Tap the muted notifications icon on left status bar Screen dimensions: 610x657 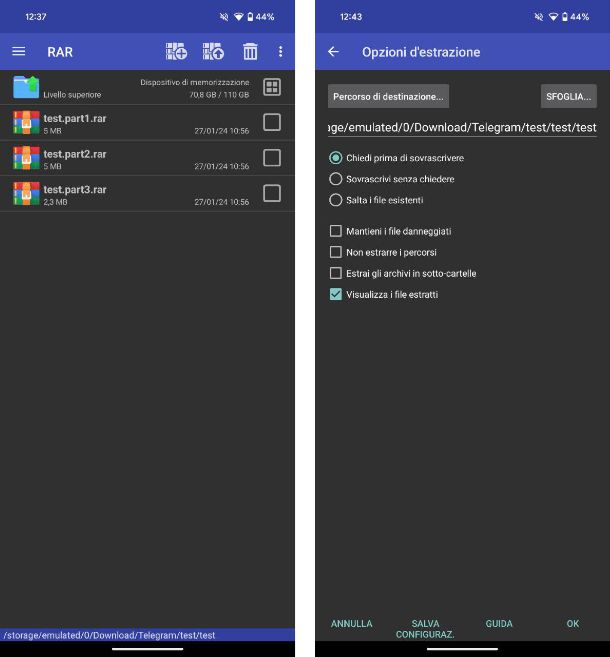coord(224,17)
